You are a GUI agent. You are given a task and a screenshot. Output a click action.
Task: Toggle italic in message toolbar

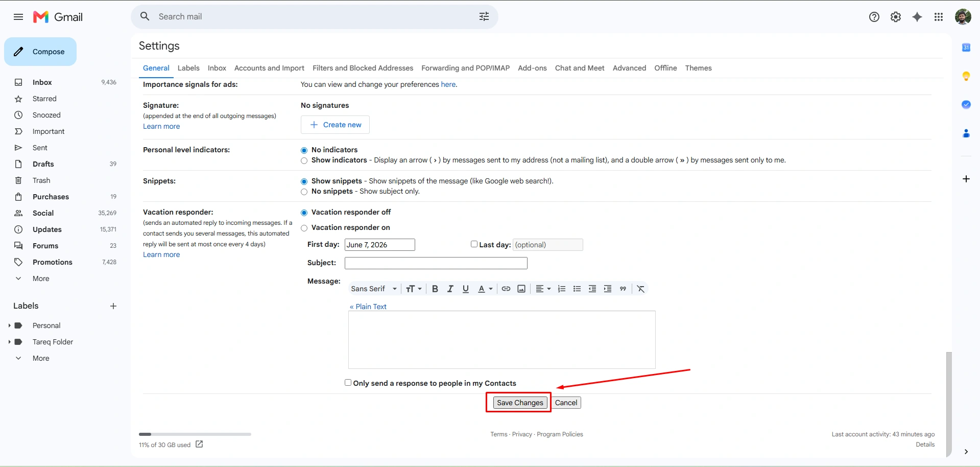coord(450,289)
